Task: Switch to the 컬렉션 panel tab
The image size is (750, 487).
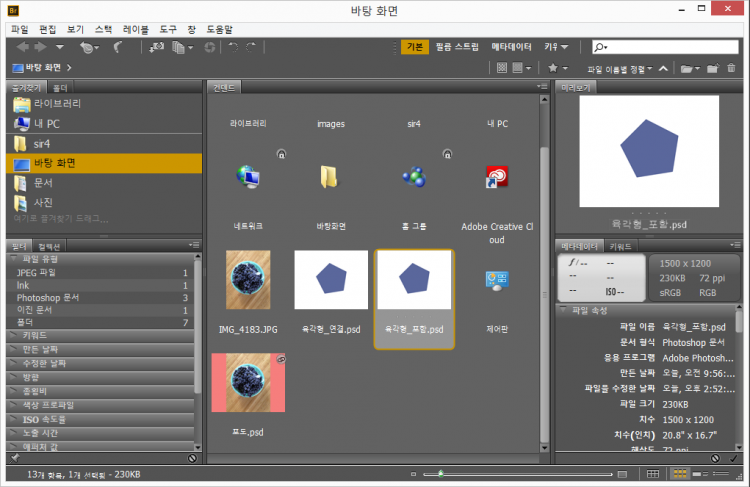Action: pyautogui.click(x=50, y=246)
